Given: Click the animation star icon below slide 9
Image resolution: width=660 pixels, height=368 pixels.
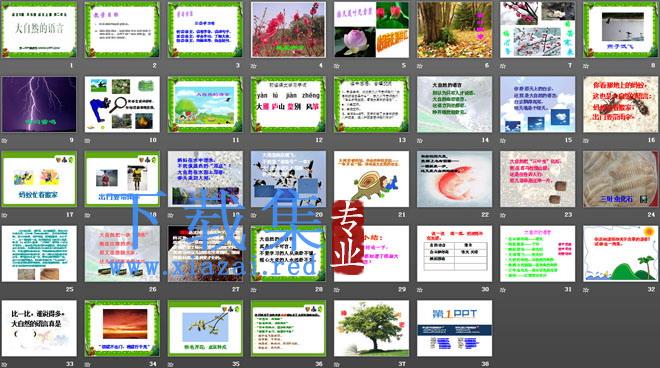Looking at the screenshot, I should [4, 141].
